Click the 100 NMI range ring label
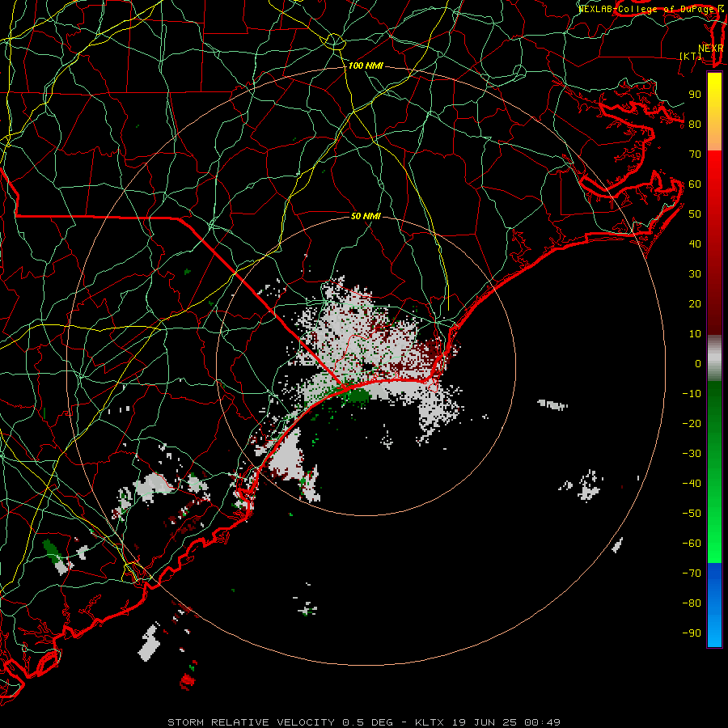 click(x=366, y=66)
